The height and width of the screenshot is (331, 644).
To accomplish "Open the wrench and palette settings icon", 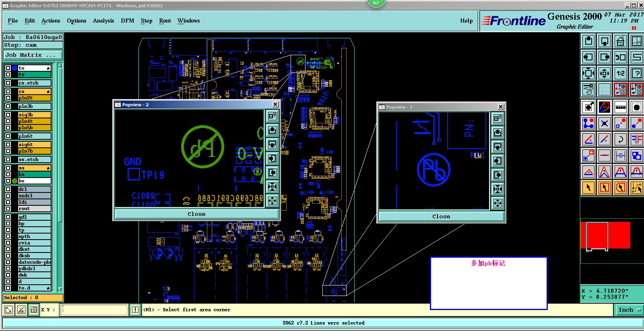I will 588,89.
